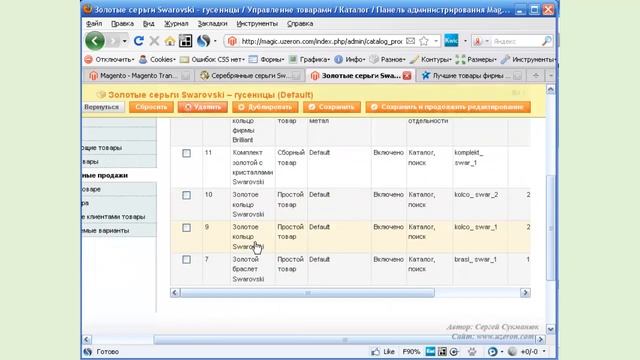Click the blue swirl icon in navigation toolbar
The width and height of the screenshot is (640, 360).
point(203,41)
